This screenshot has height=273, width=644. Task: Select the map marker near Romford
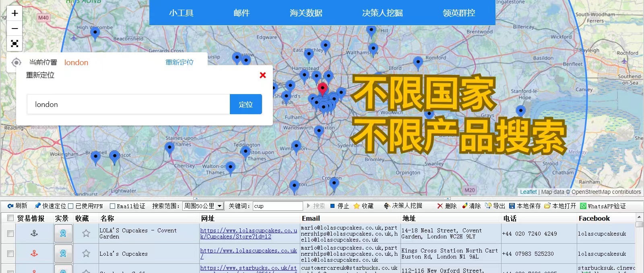click(418, 63)
